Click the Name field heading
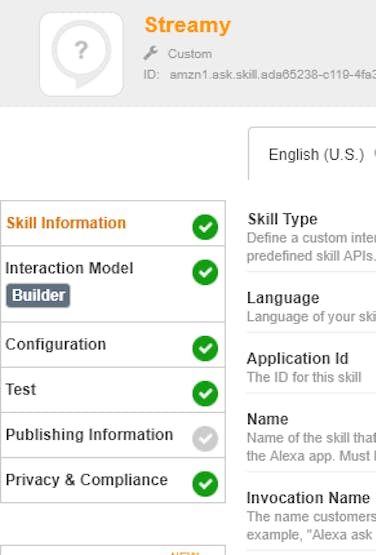This screenshot has height=555, width=376. [268, 419]
